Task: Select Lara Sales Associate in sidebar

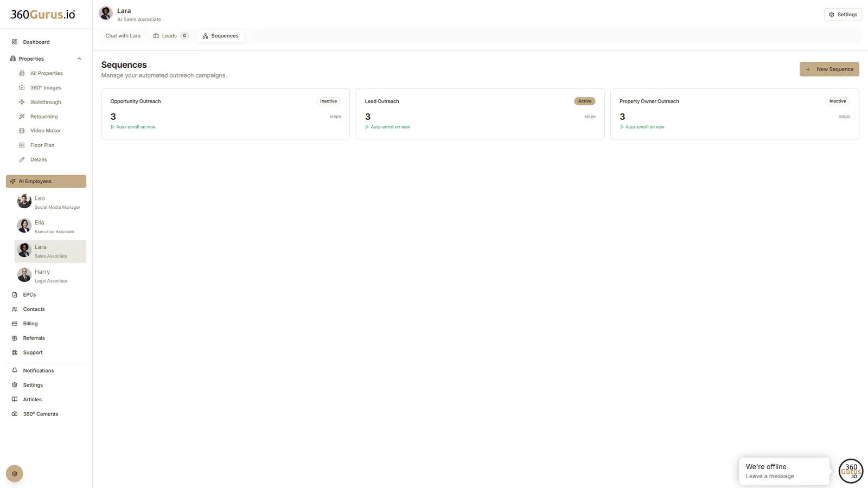Action: [x=50, y=251]
